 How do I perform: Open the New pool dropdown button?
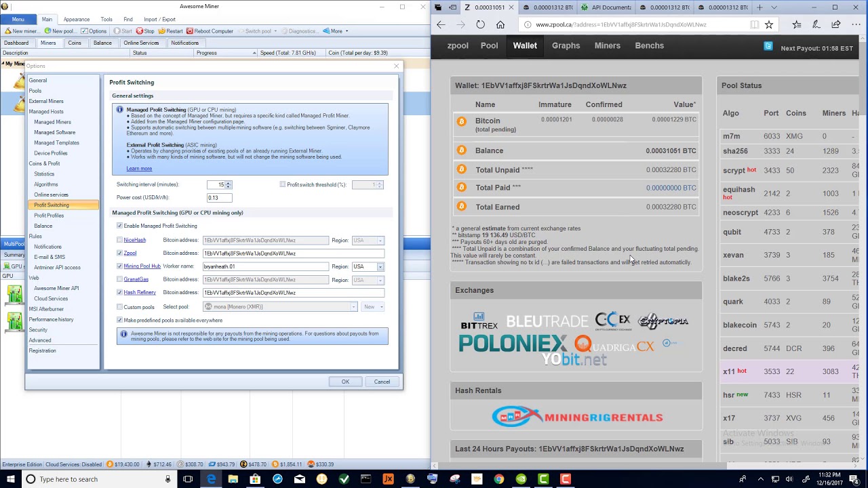pos(374,307)
